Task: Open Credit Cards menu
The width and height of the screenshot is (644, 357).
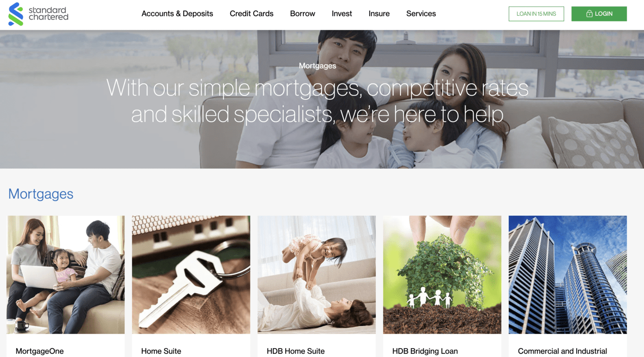Action: coord(251,14)
